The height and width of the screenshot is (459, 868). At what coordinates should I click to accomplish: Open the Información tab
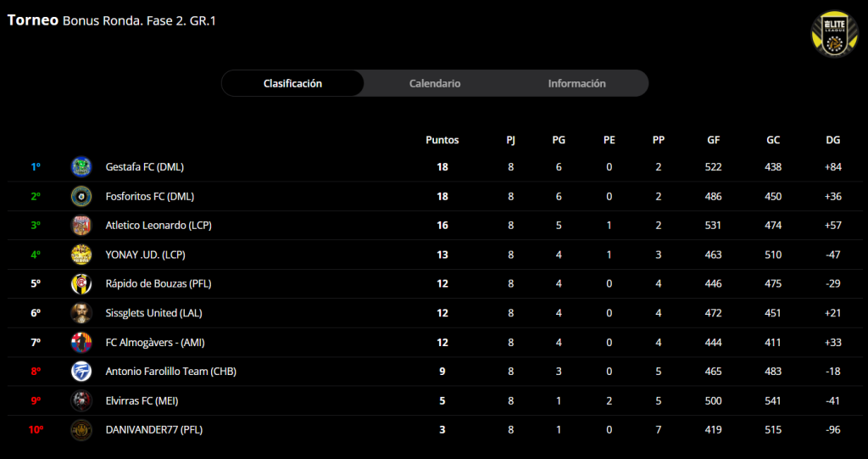(x=576, y=83)
